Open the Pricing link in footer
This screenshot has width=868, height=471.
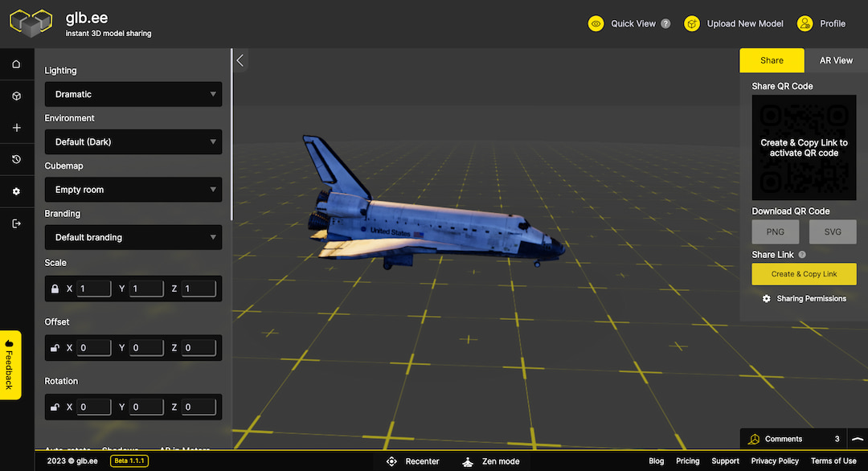pyautogui.click(x=687, y=461)
